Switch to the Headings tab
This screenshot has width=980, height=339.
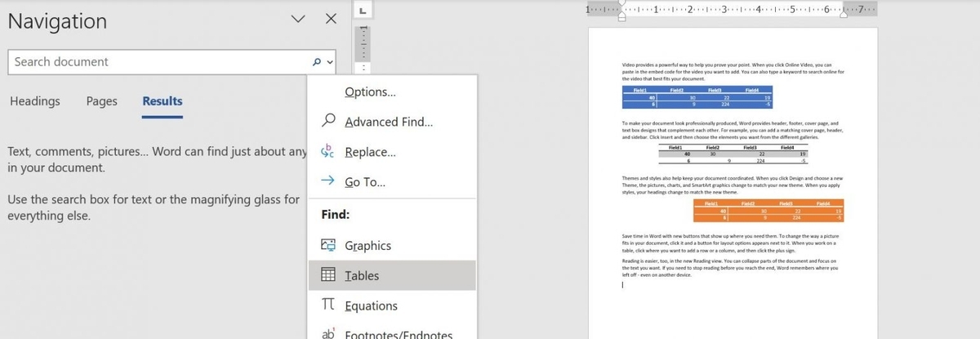[34, 101]
